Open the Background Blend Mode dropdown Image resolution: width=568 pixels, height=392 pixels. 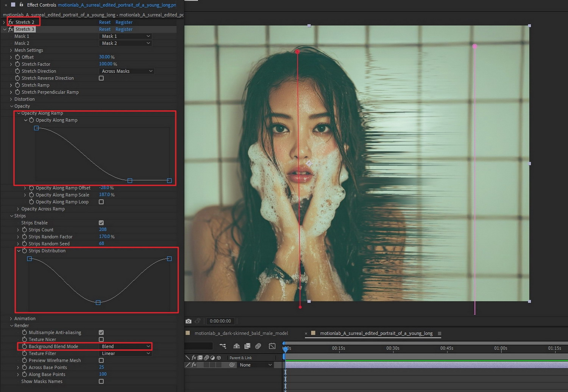(125, 347)
